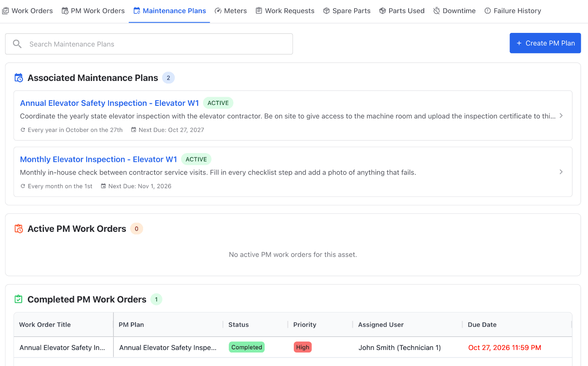View the Parts Used tab
Screen dimensions: 588x366
click(x=402, y=11)
